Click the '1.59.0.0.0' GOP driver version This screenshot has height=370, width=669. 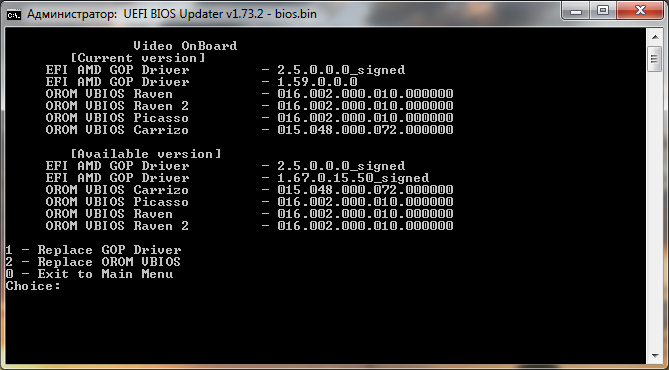[317, 82]
